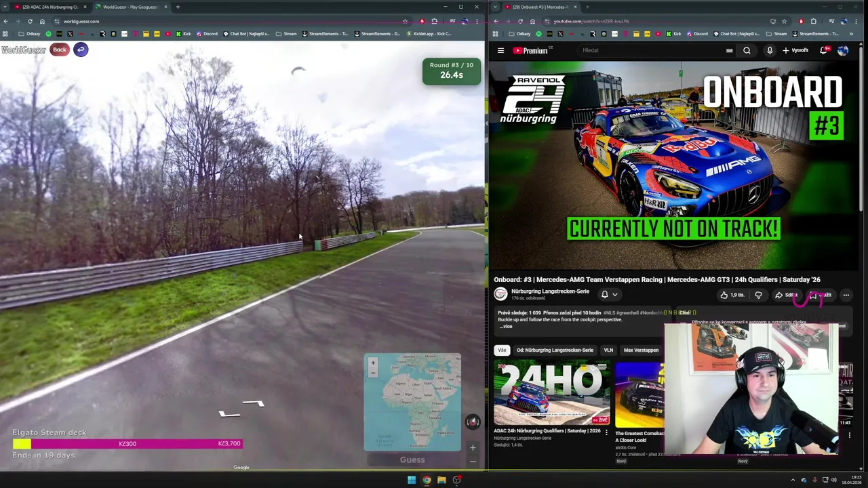
Task: Open on-screen keyboard in YouTube search
Action: pos(729,50)
